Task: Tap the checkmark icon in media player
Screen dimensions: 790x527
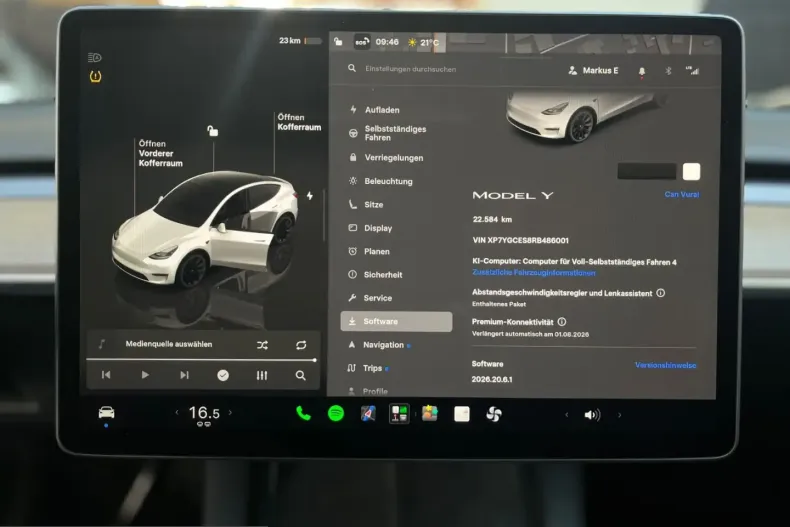Action: [223, 375]
